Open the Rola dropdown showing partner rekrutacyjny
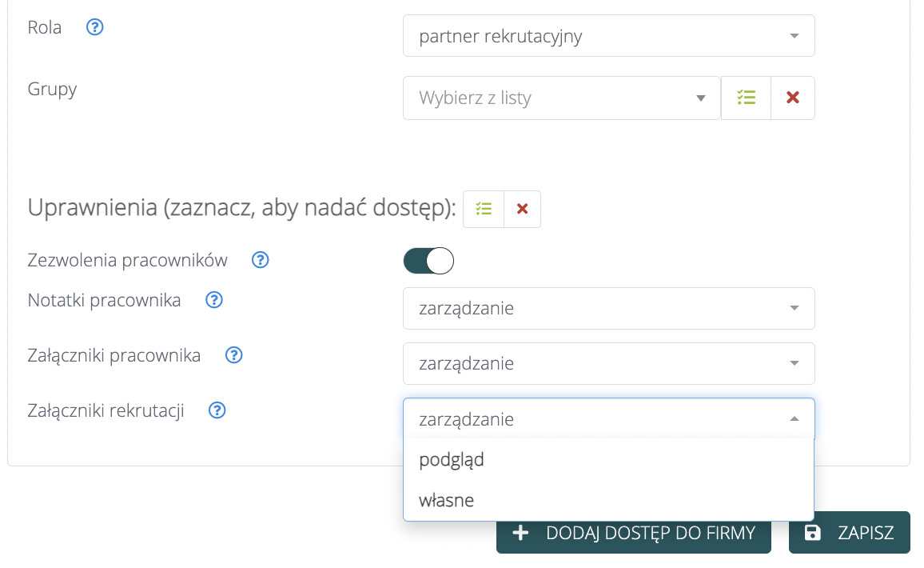The image size is (924, 568). click(608, 35)
